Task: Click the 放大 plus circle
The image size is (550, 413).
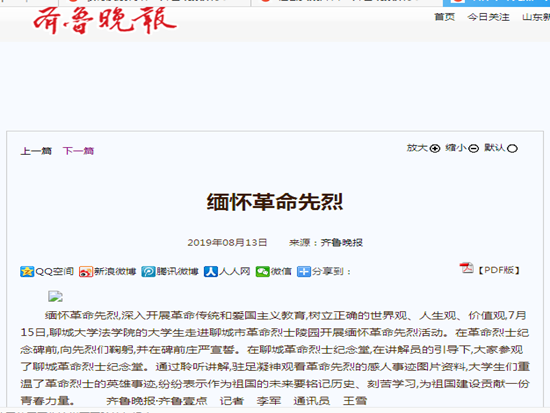Action: coord(435,149)
